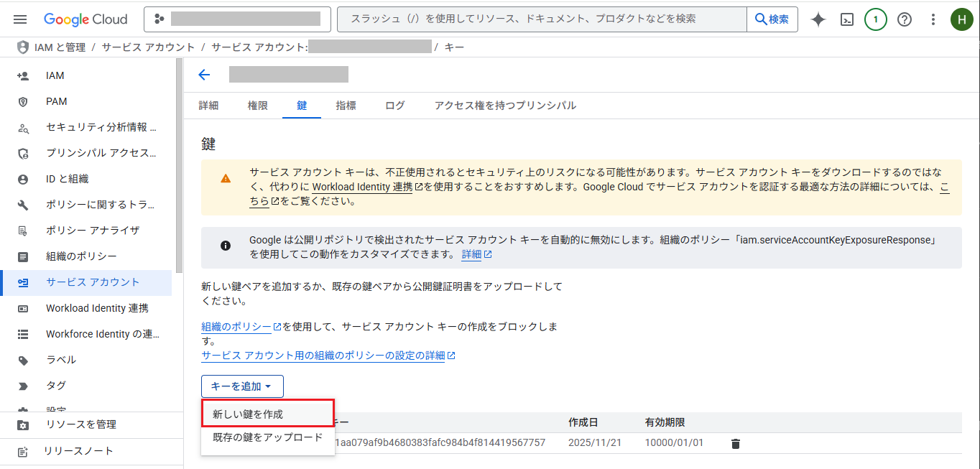This screenshot has height=469, width=980.
Task: Open the main navigation hamburger menu
Action: [20, 19]
